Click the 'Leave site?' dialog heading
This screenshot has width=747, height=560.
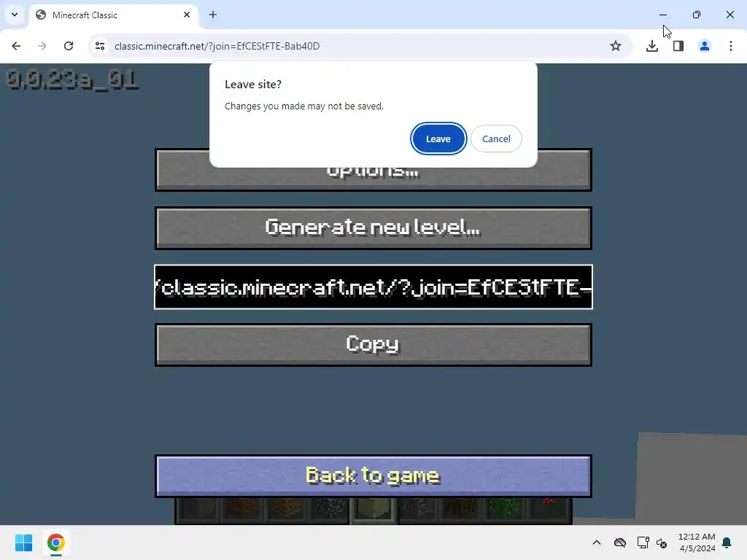[253, 85]
